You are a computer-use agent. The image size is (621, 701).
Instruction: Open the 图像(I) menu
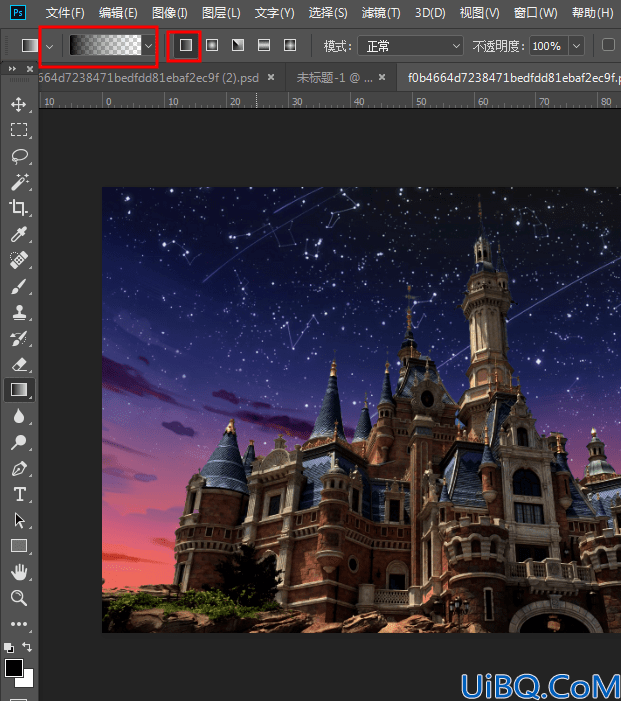(169, 13)
